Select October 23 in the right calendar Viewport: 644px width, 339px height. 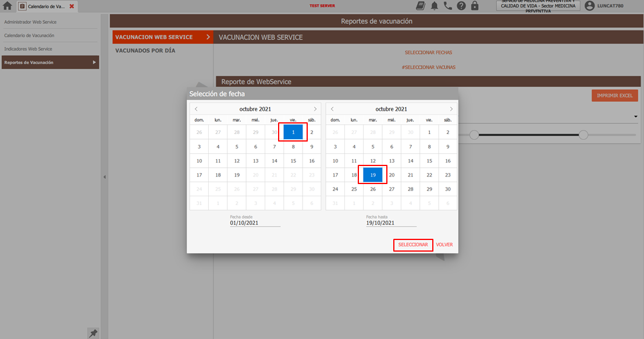click(x=447, y=174)
